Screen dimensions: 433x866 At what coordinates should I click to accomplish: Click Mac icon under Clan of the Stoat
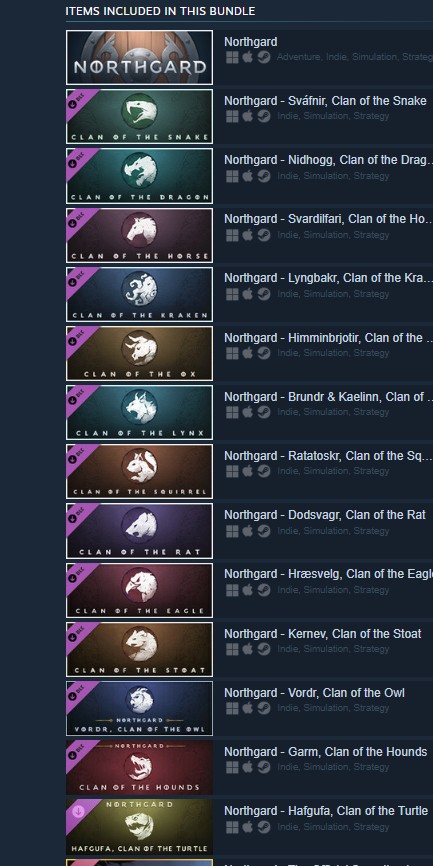pos(248,648)
